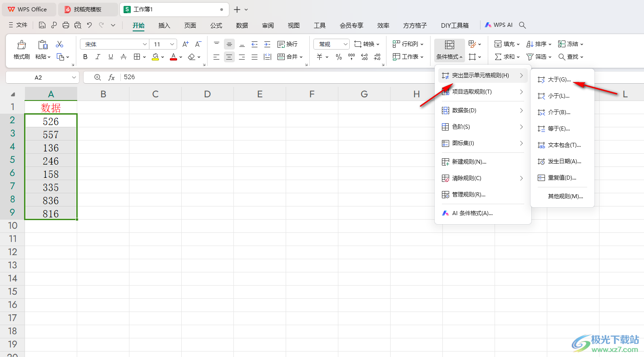This screenshot has width=644, height=357.
Task: Click the increase decimal places icon
Action: pyautogui.click(x=364, y=57)
